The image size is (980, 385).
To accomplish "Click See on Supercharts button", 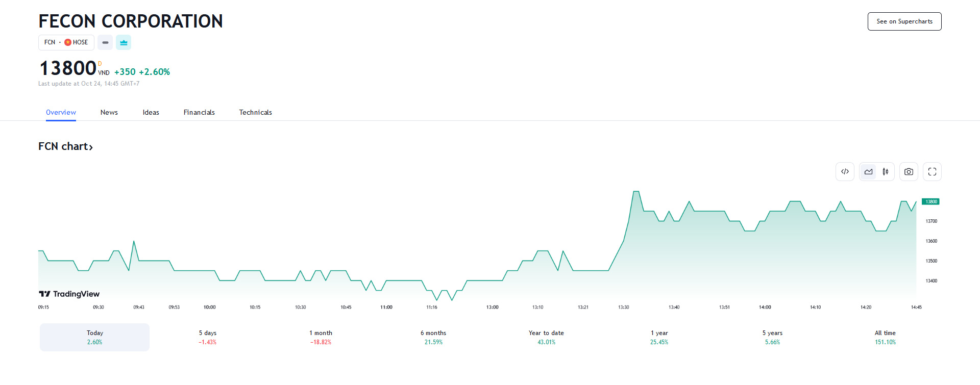I will 904,21.
